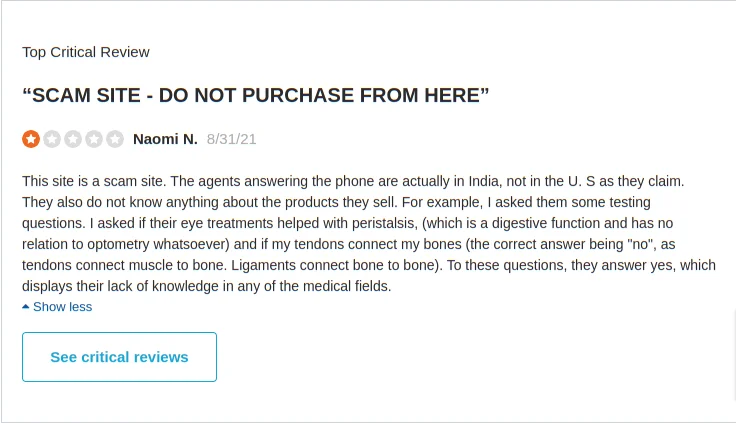Click the second gray rating star
The height and width of the screenshot is (425, 736).
click(x=52, y=139)
